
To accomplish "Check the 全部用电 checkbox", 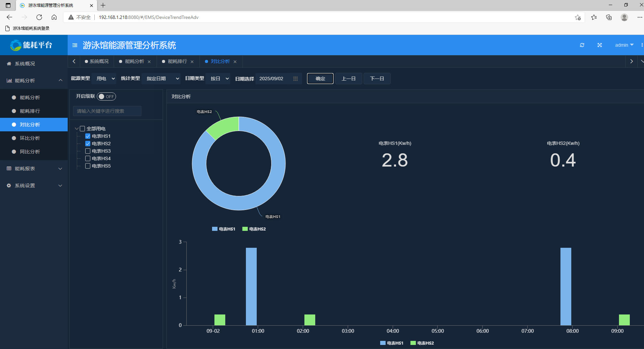I will click(82, 129).
